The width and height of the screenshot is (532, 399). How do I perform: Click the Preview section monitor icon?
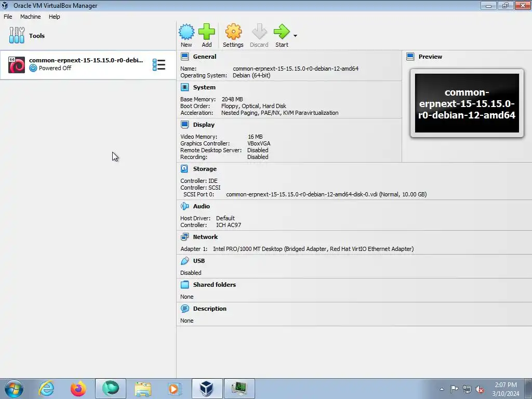coord(410,56)
